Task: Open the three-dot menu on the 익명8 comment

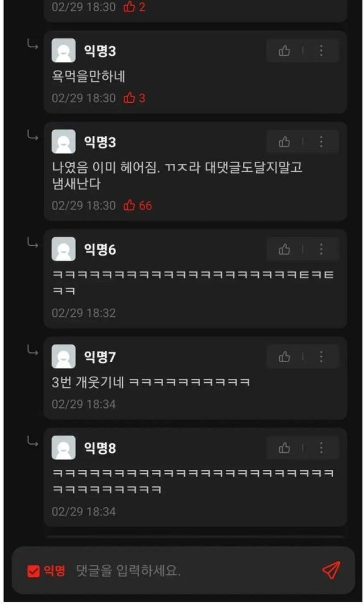Action: [321, 448]
